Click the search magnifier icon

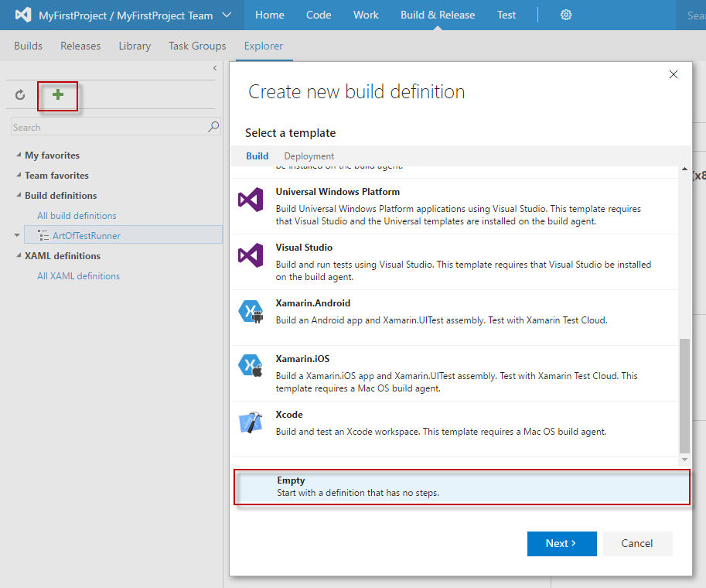pyautogui.click(x=213, y=127)
